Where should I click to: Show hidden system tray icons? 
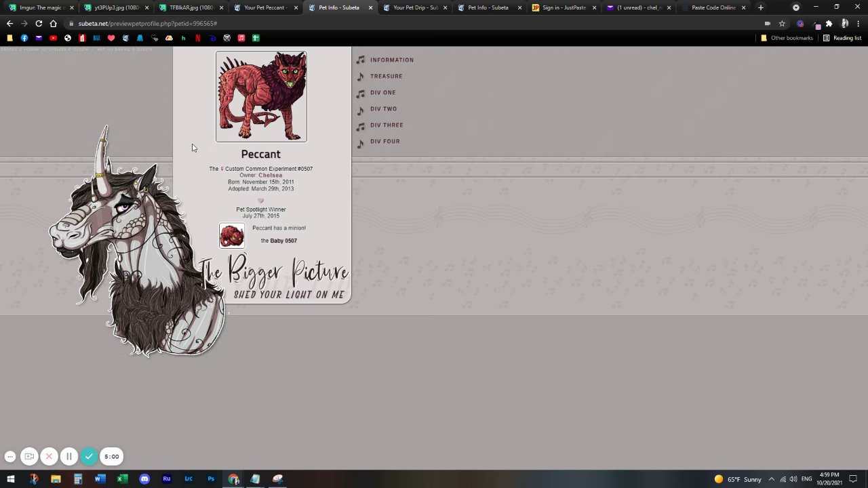[x=771, y=479]
